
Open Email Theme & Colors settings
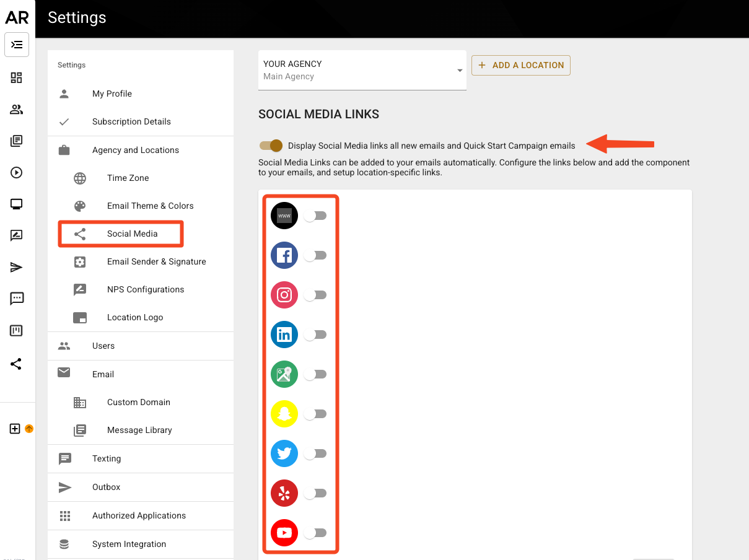[x=141, y=206]
